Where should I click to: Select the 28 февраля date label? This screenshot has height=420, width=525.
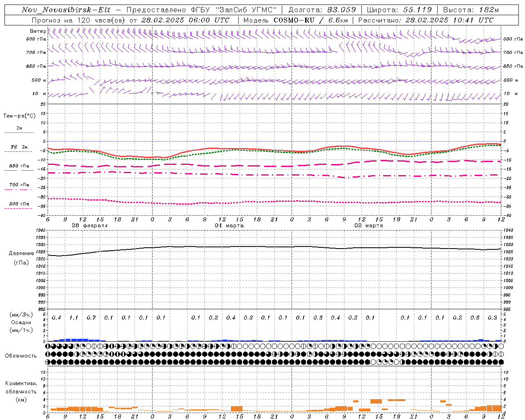[x=90, y=226]
